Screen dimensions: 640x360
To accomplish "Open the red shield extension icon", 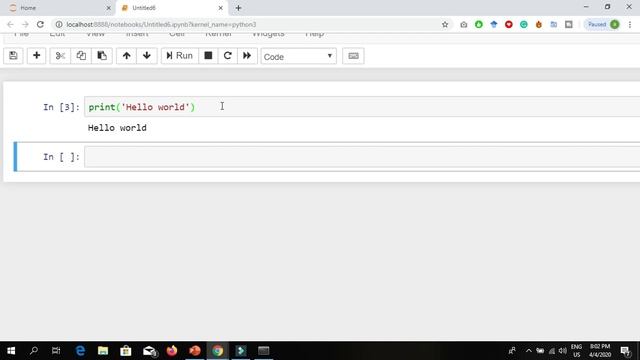I will point(509,24).
